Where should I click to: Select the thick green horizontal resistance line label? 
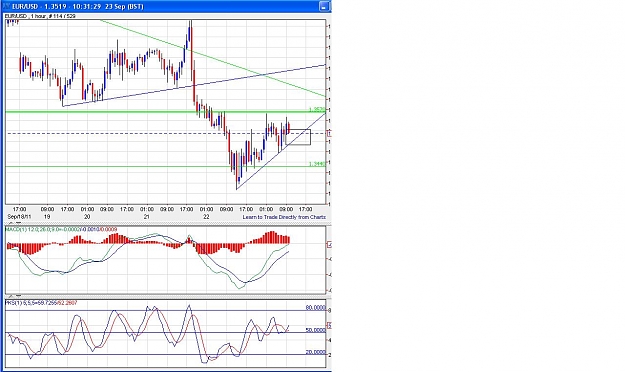click(x=317, y=109)
